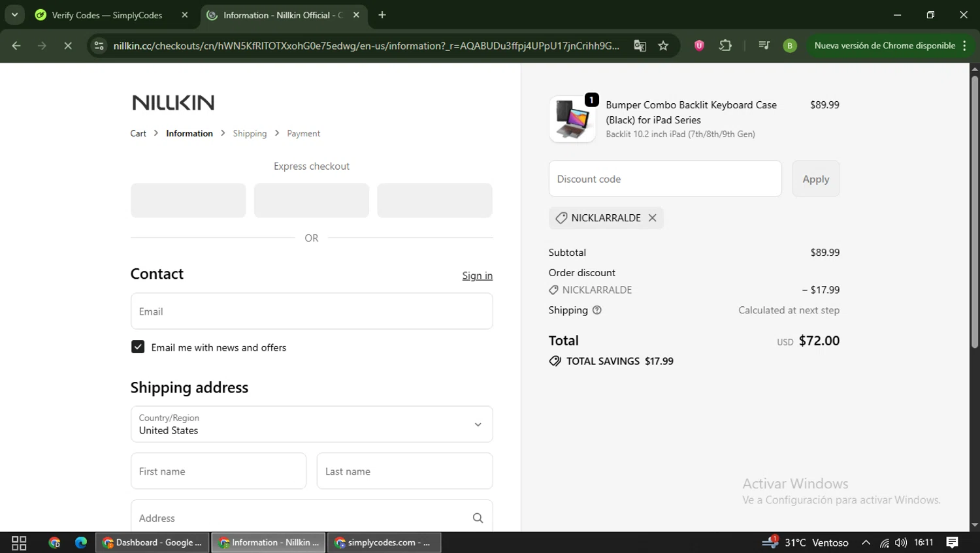Click the $72.00 total amount
Screen dimensions: 980x553
pos(819,341)
